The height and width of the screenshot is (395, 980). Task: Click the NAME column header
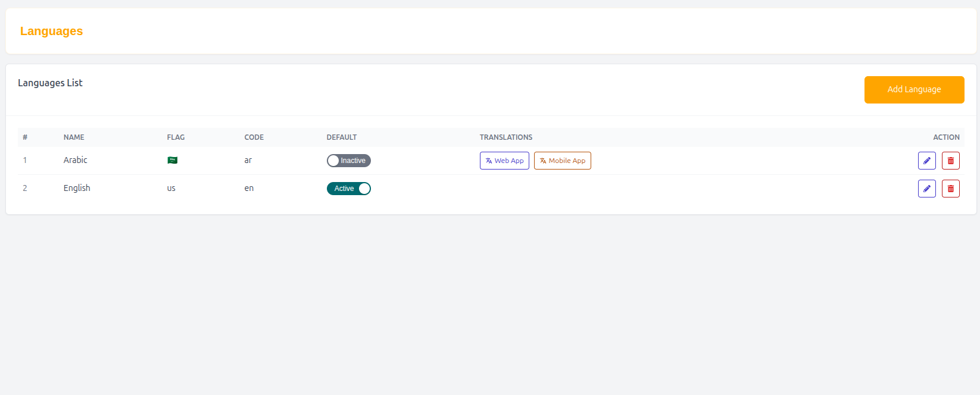[74, 137]
